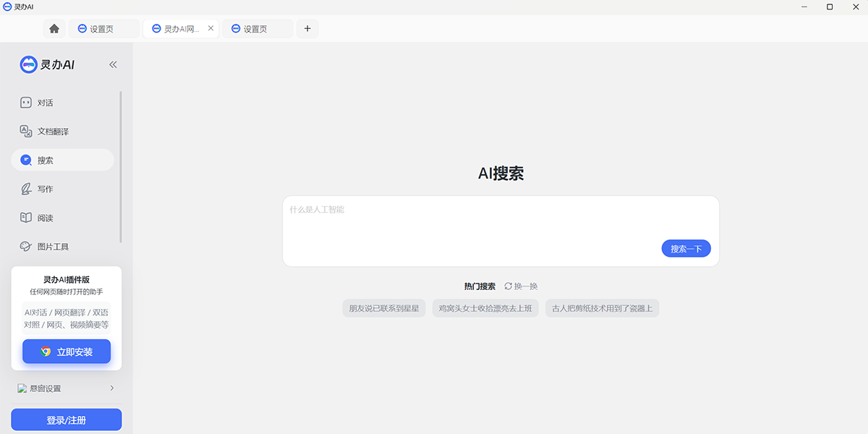Viewport: 868px width, 434px height.
Task: Select hot search 古人把剪纸技术用到了瓷器上
Action: click(602, 308)
